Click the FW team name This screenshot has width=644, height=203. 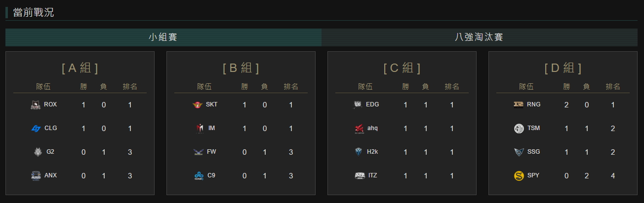click(x=211, y=152)
